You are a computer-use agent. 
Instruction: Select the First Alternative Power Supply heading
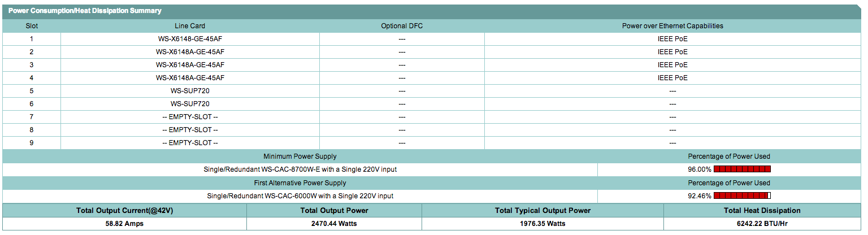click(x=300, y=183)
